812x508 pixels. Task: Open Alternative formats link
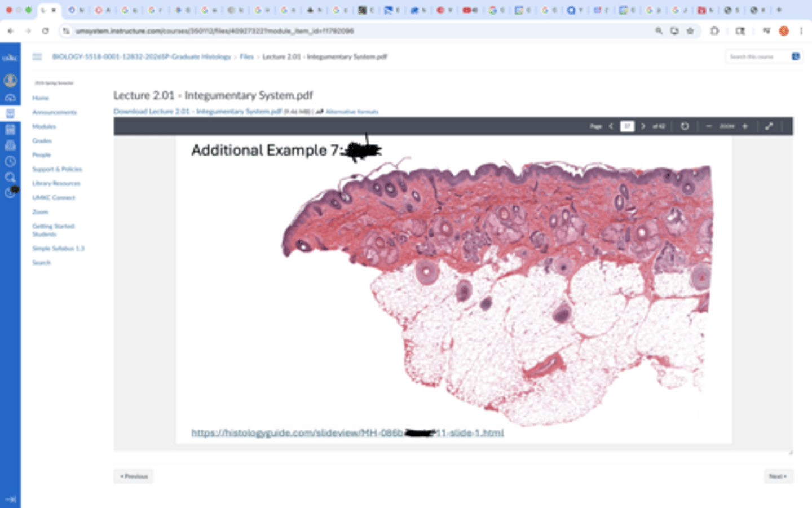(352, 112)
